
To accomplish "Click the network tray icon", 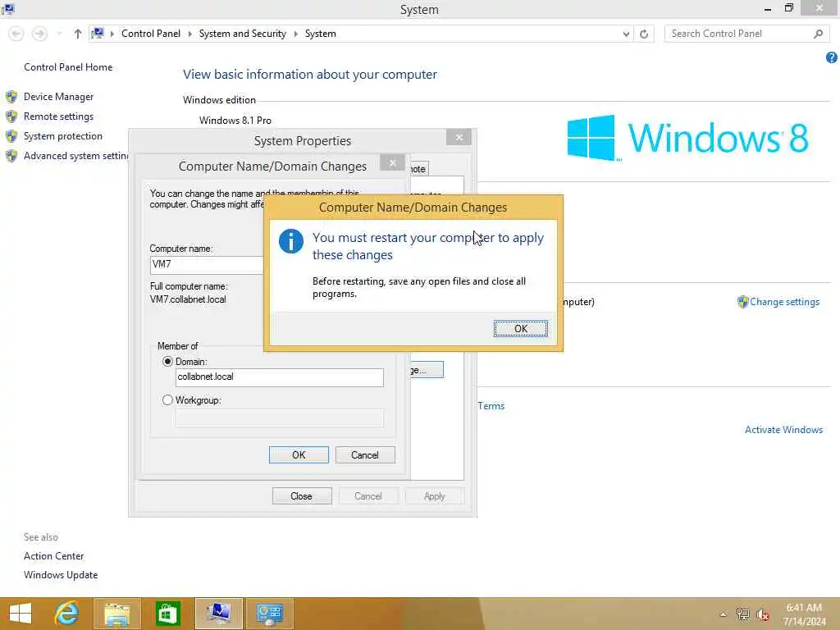I will point(742,614).
